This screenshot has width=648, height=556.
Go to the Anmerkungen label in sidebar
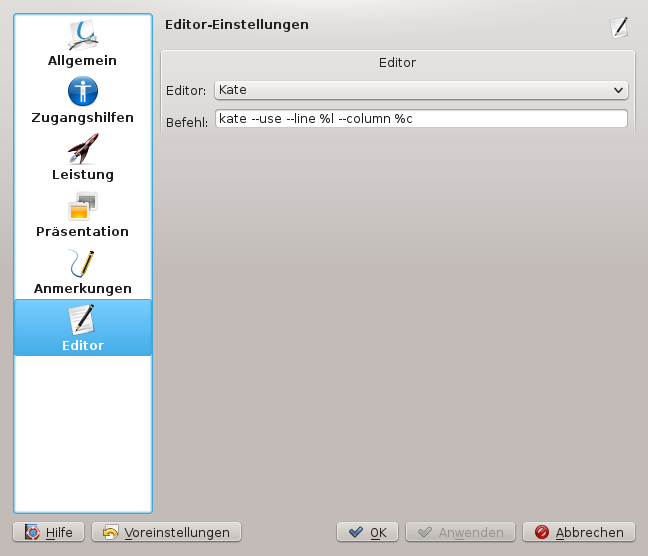pyautogui.click(x=82, y=288)
